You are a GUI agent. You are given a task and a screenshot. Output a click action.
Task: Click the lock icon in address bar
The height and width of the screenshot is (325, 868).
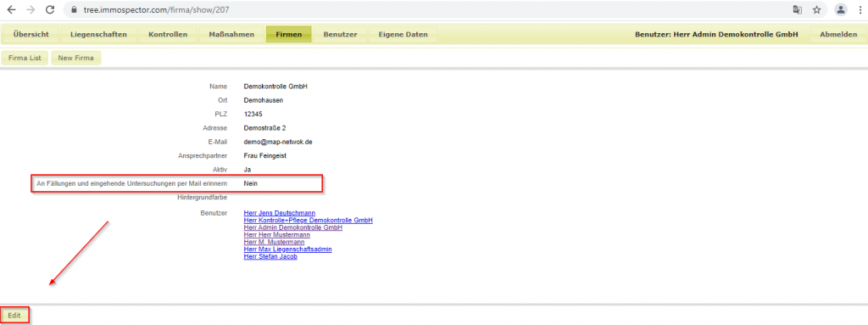point(75,10)
